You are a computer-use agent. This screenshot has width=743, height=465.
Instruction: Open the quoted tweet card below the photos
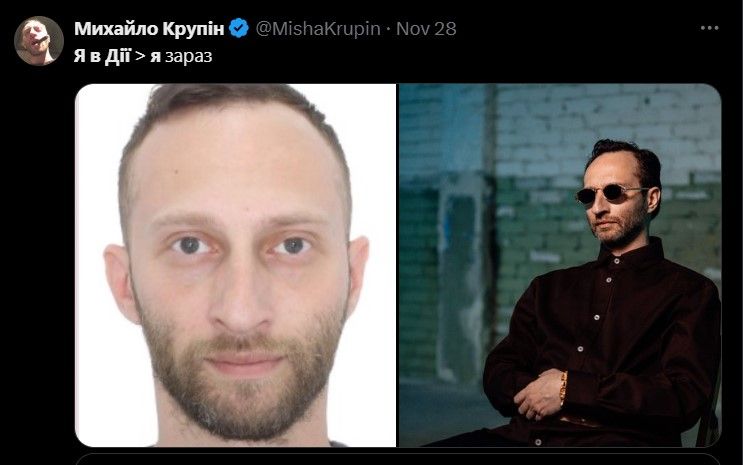click(x=398, y=459)
